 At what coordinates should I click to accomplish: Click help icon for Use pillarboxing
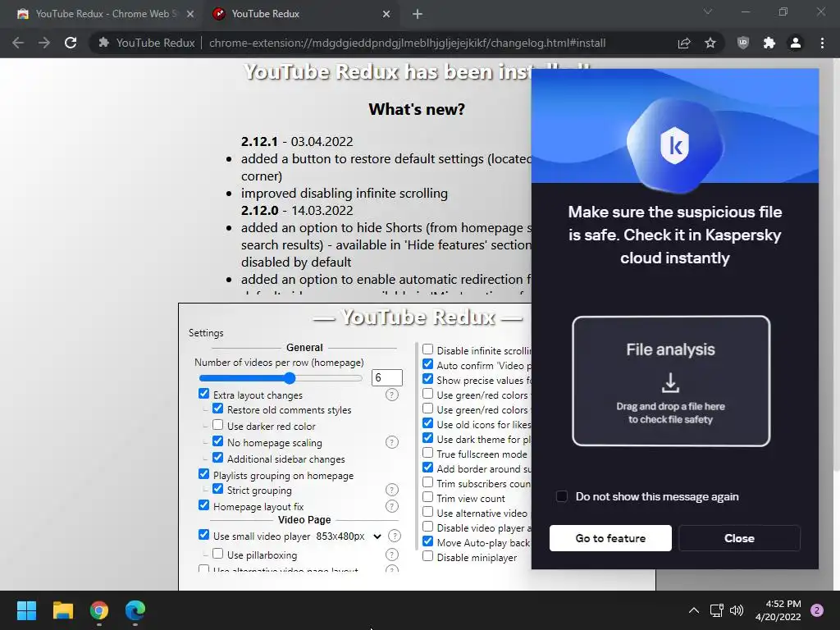(392, 555)
